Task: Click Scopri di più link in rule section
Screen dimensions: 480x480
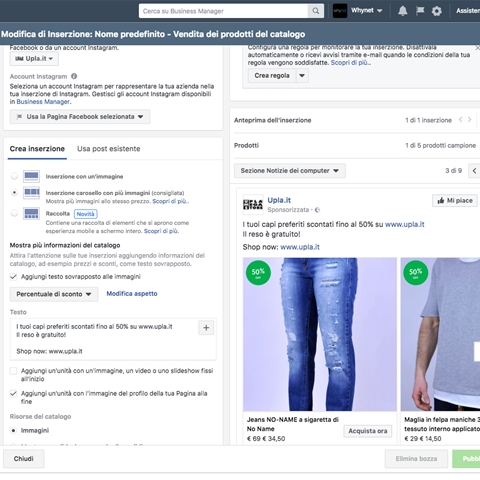Action: coord(350,63)
